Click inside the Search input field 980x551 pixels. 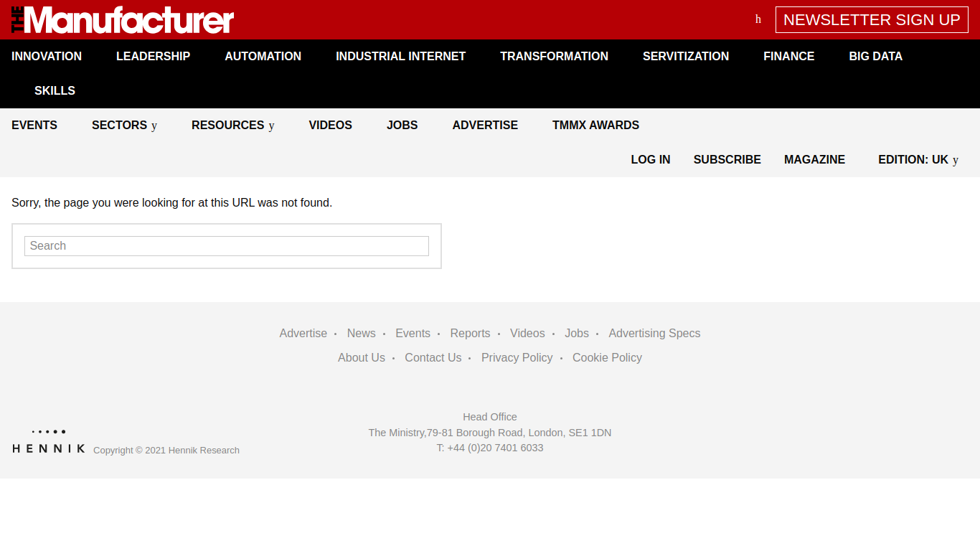[227, 246]
